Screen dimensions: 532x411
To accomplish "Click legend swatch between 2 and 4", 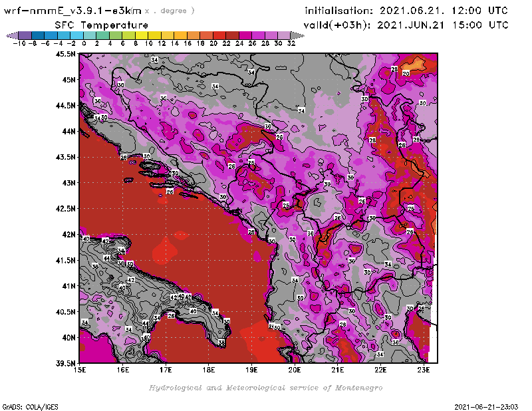I will (103, 36).
